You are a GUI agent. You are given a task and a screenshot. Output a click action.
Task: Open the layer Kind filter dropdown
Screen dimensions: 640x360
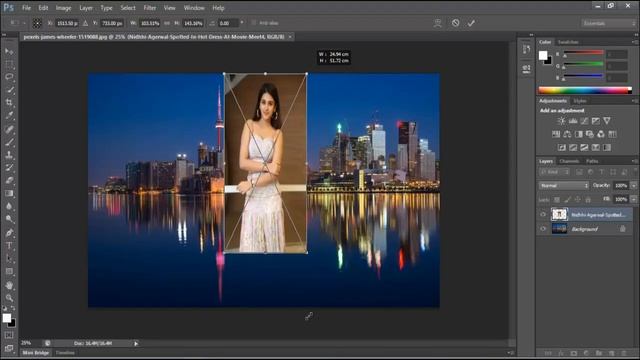(554, 172)
